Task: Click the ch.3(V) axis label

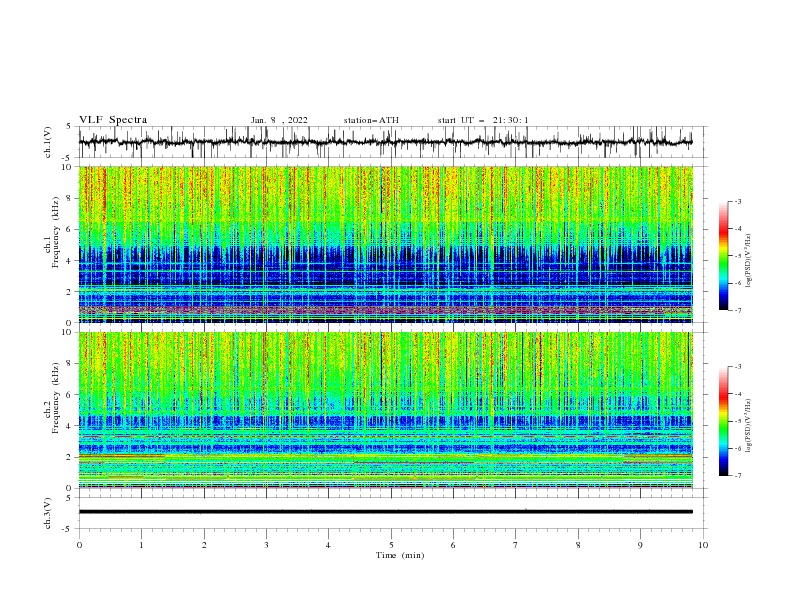Action: point(48,513)
